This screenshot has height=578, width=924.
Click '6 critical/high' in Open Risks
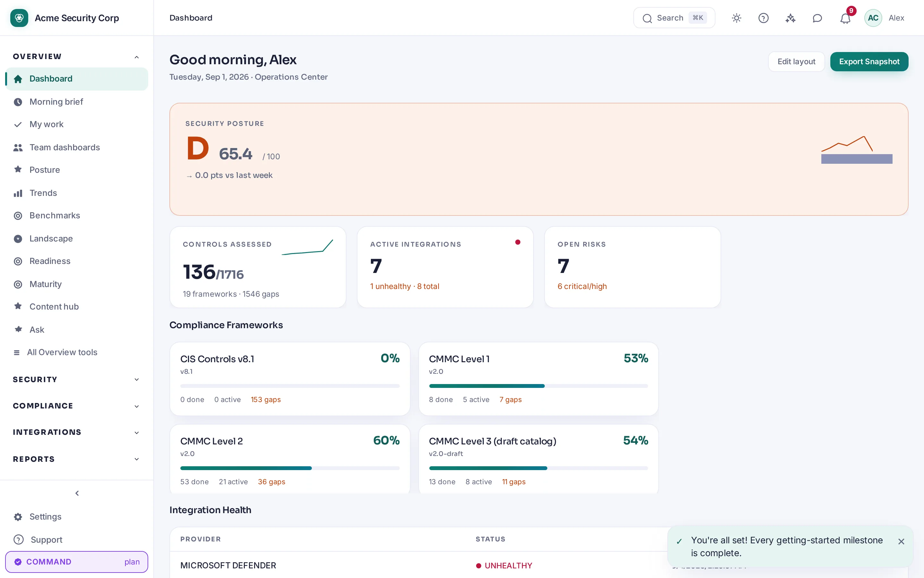coord(582,286)
